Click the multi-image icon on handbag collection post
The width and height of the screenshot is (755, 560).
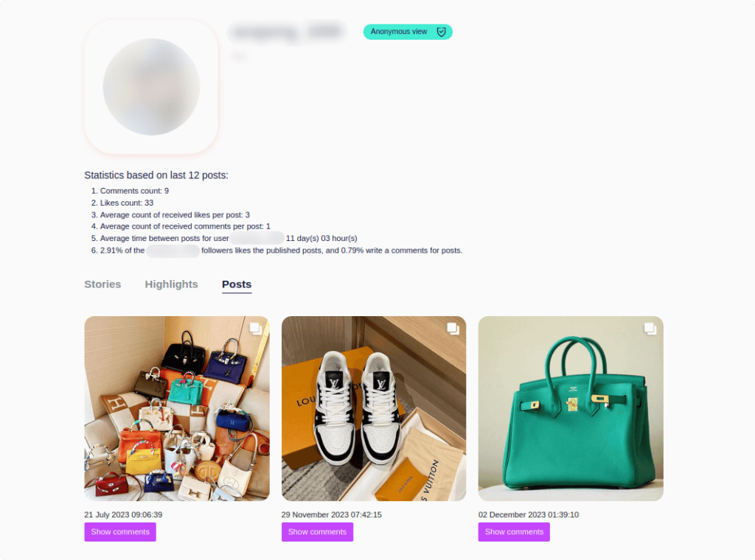coord(256,329)
